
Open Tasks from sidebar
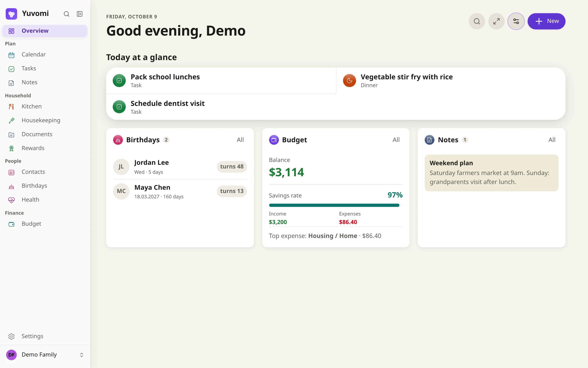pos(45,68)
